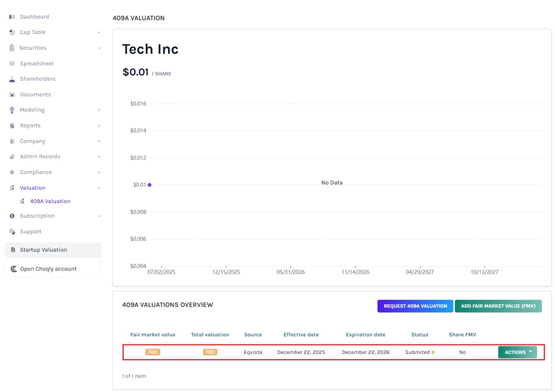Click the Cap Table pie icon
The image size is (555, 392).
(x=12, y=32)
